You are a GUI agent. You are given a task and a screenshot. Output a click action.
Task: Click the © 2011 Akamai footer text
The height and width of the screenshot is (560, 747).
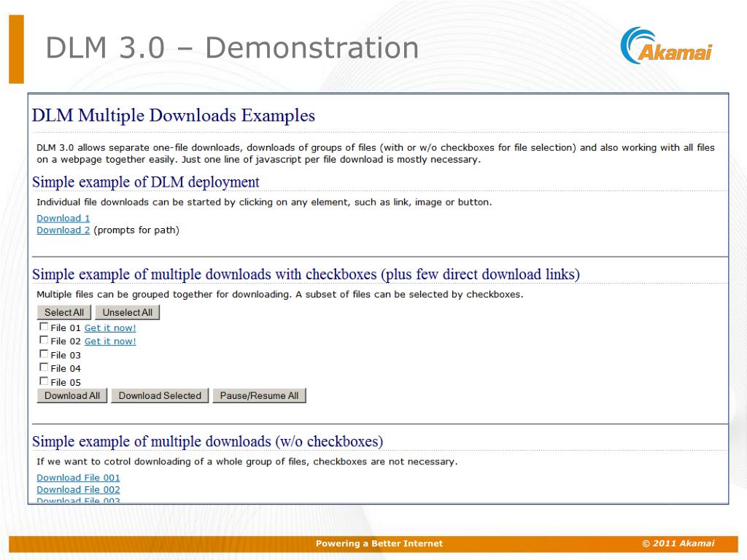coord(678,543)
